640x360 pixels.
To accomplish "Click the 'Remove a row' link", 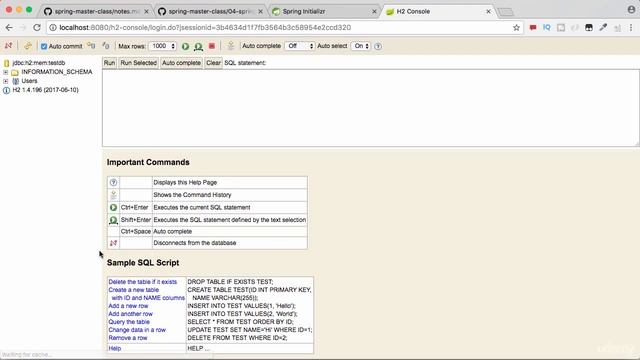I will click(128, 338).
